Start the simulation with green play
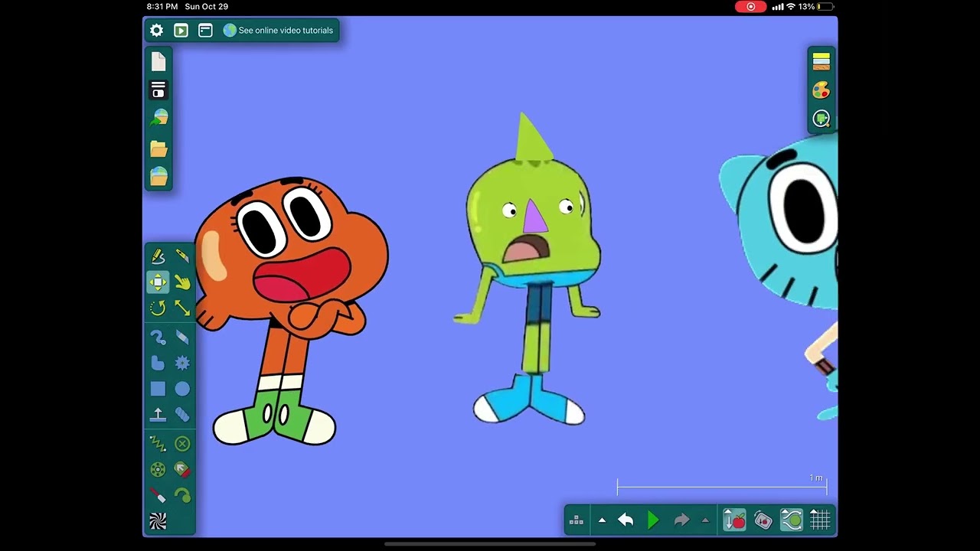980x551 pixels. (x=653, y=521)
